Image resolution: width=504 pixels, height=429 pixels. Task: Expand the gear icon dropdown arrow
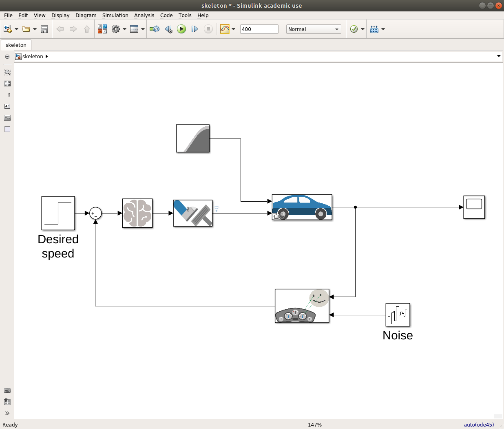click(124, 29)
